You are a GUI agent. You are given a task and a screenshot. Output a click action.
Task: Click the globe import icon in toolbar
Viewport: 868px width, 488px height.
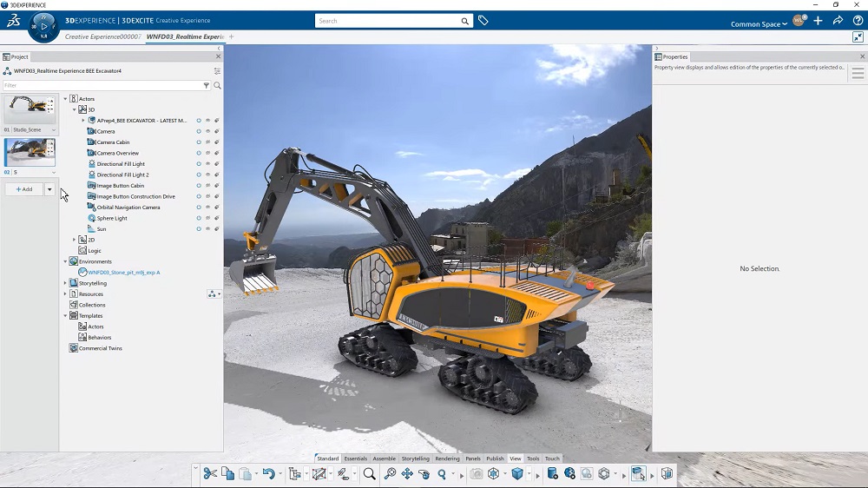(569, 473)
